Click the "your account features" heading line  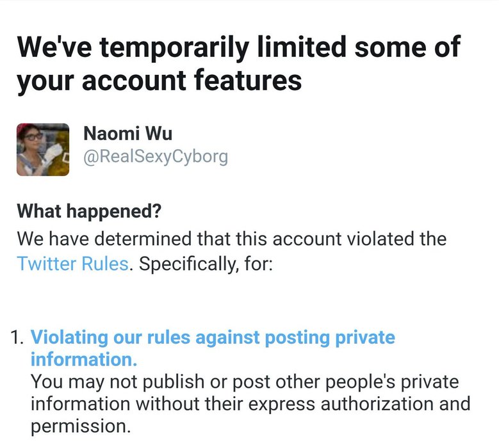click(x=159, y=82)
